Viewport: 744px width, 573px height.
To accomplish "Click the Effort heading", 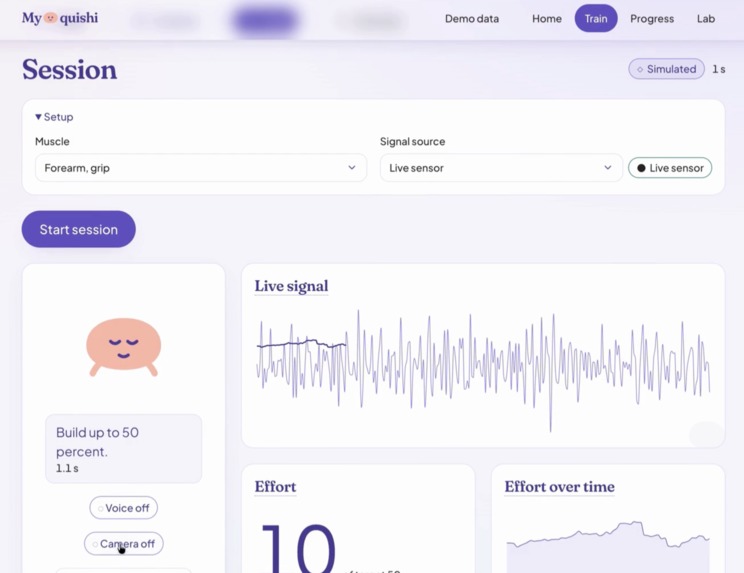I will (x=275, y=487).
